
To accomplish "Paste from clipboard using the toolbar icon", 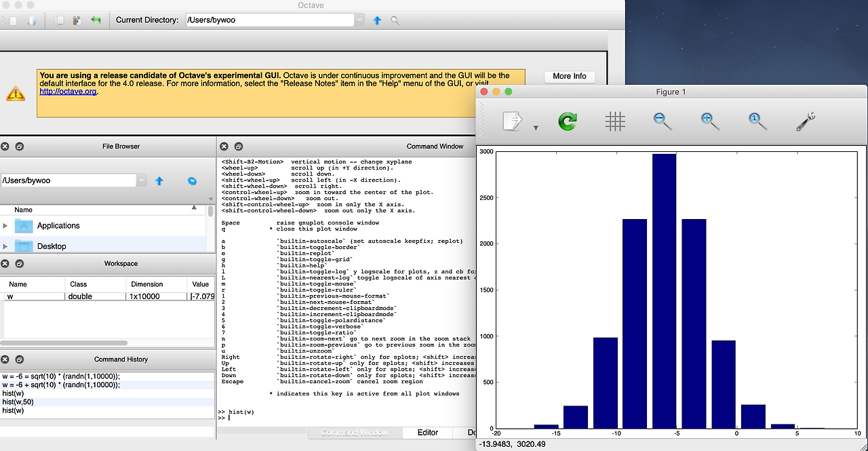I will click(77, 20).
